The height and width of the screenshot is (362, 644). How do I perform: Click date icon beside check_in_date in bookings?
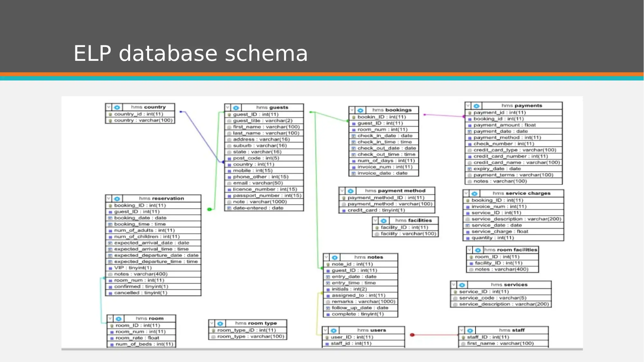(x=353, y=136)
